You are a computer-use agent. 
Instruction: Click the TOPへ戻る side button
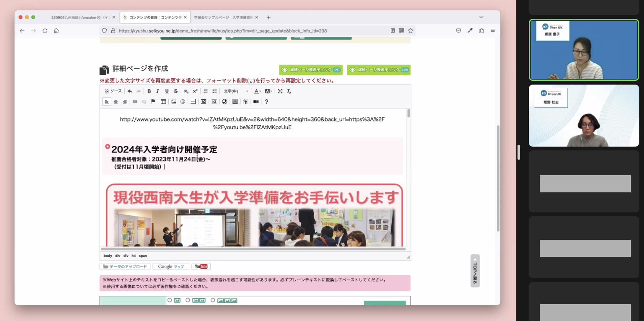(475, 271)
